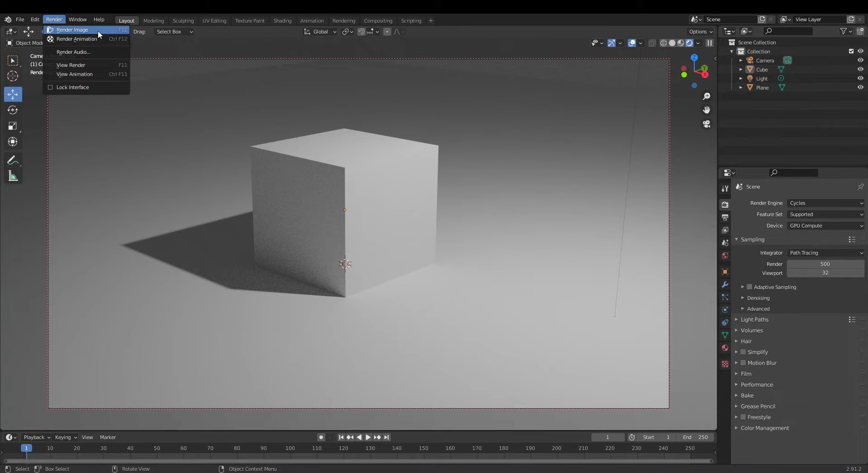Screen dimensions: 868x473
Task: Open the Render Engine dropdown
Action: [826, 203]
